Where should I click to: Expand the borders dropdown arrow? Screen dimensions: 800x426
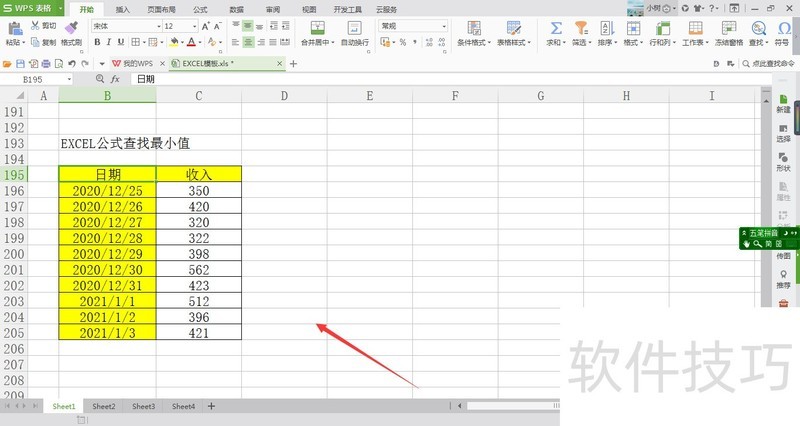point(144,42)
